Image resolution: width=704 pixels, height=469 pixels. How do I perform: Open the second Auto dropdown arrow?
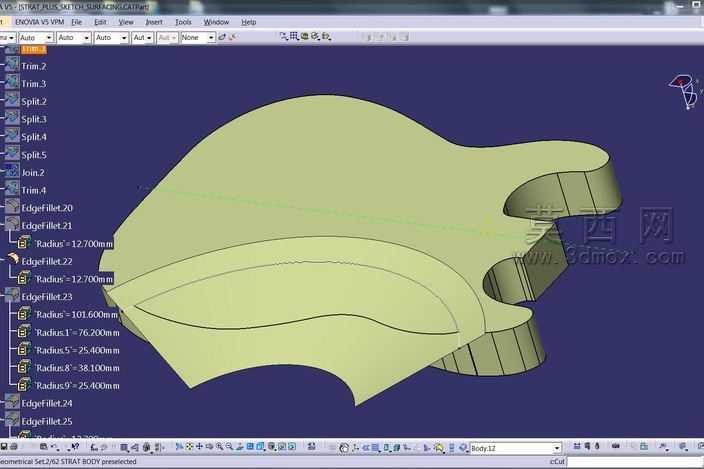[86, 38]
